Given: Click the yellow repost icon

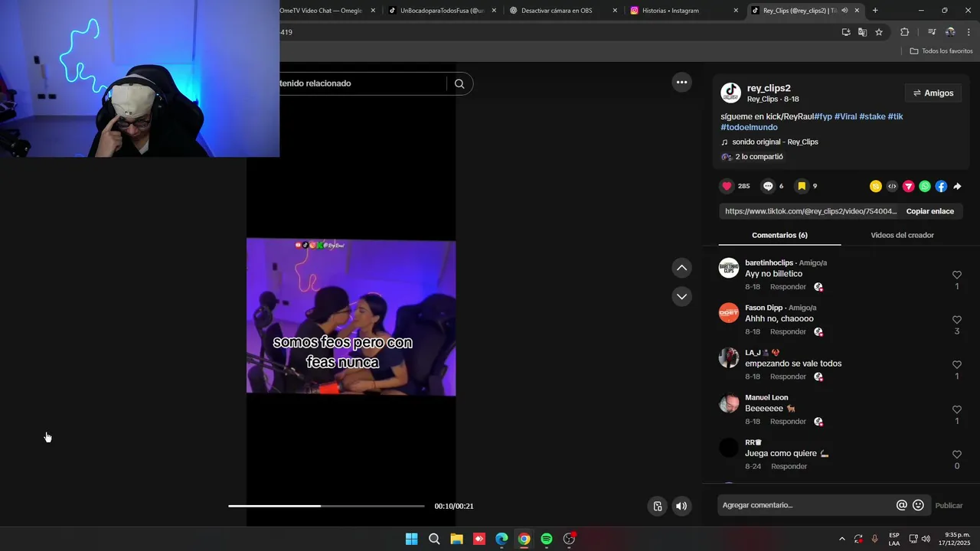Looking at the screenshot, I should (876, 186).
